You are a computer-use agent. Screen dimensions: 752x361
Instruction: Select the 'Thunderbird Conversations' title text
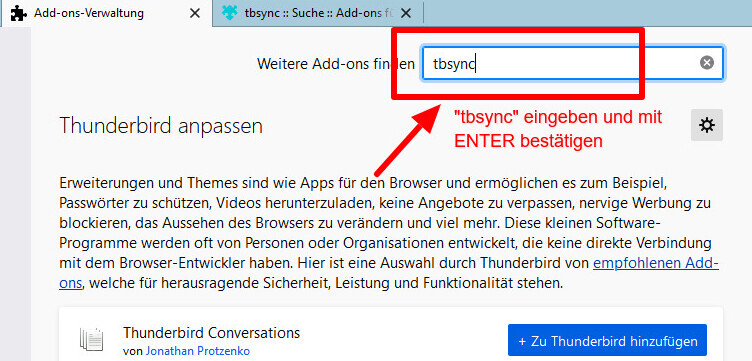[212, 332]
